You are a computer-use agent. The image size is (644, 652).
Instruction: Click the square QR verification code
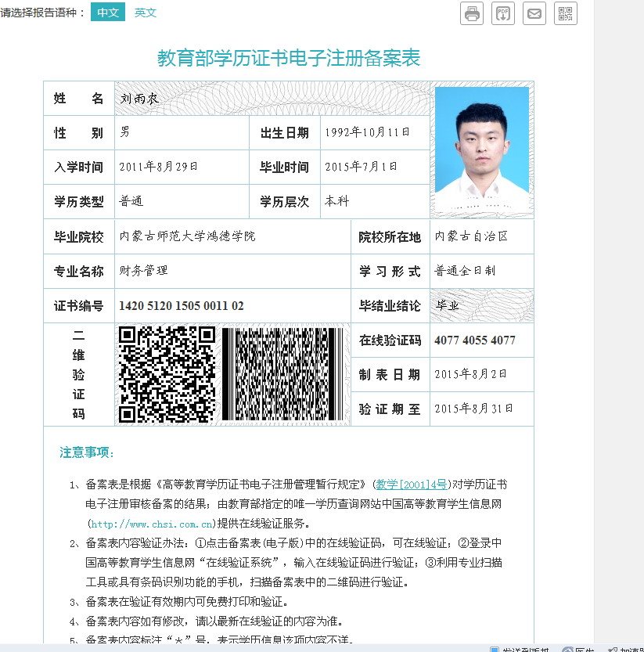[167, 374]
